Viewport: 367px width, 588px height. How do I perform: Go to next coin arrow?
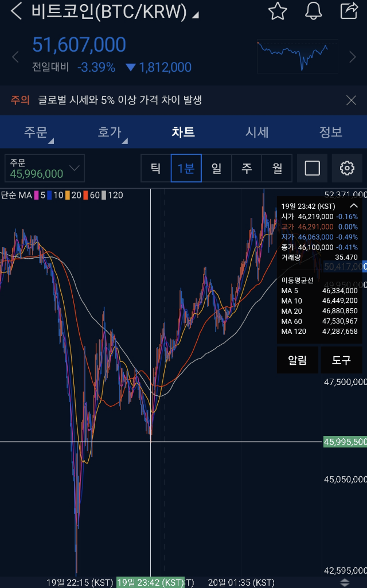click(x=353, y=57)
